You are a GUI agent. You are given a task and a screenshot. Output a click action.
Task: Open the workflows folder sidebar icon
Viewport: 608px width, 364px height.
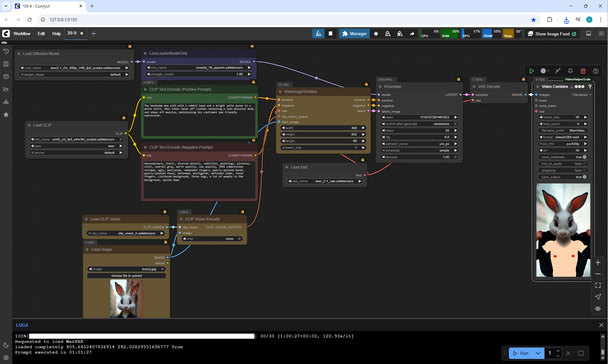[6, 89]
